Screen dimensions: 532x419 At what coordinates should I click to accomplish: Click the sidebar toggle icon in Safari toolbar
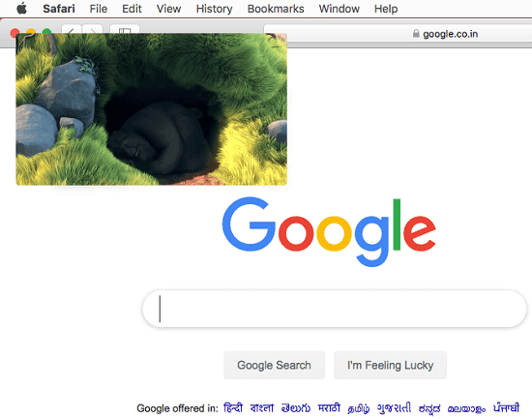tap(125, 29)
